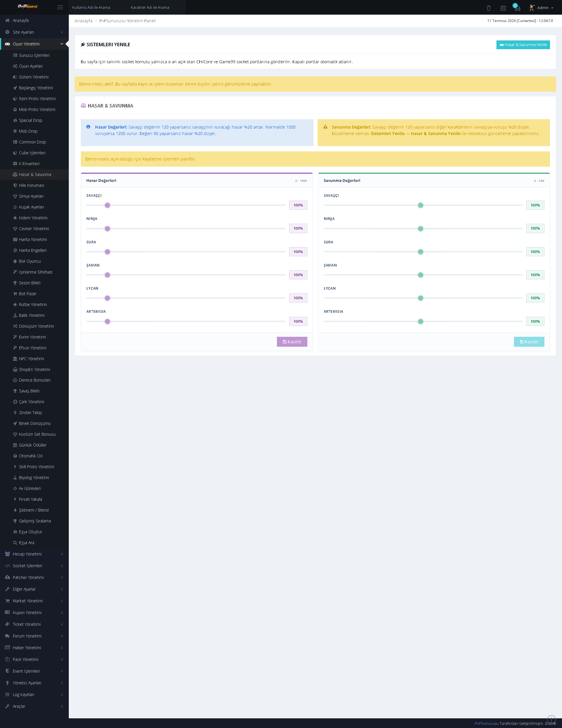Click the Lycan damage slider handle
Screen dimensions: 562x728
[107, 298]
